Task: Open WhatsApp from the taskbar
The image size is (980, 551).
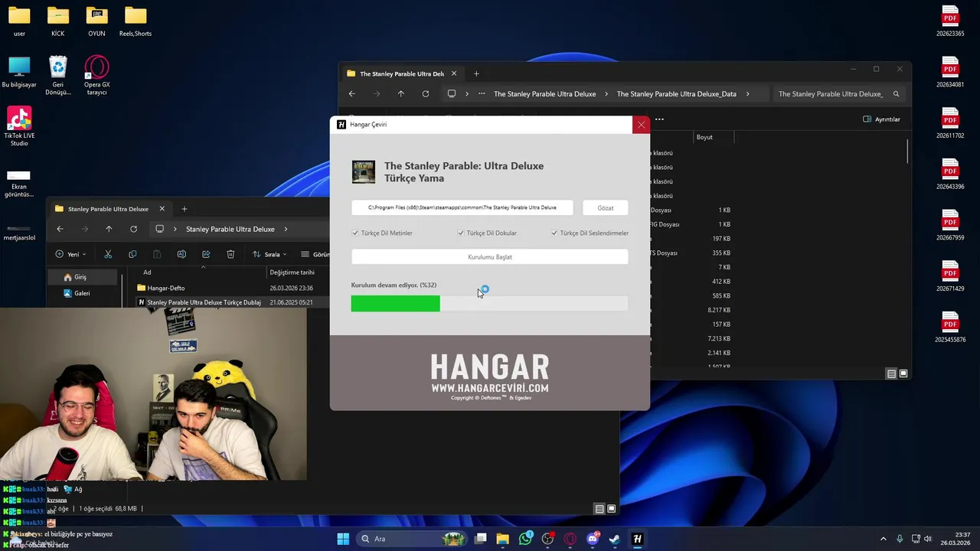Action: pos(525,539)
